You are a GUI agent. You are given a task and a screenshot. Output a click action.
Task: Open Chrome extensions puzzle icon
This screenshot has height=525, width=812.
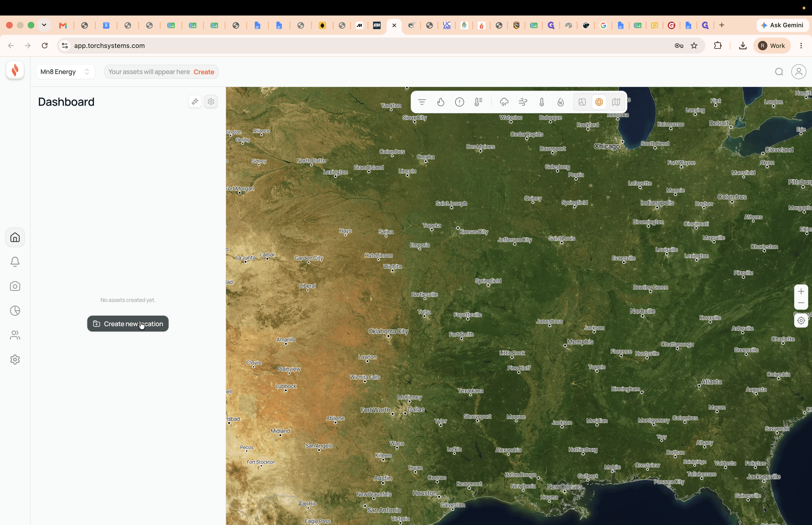718,46
